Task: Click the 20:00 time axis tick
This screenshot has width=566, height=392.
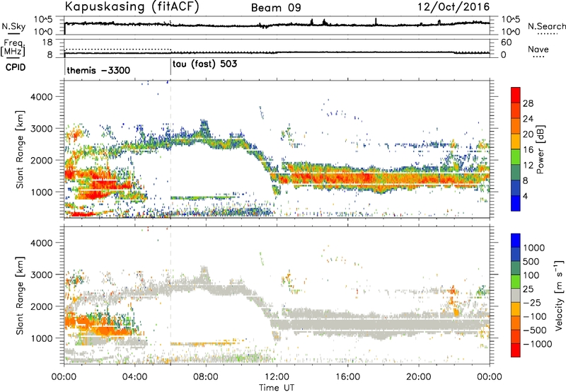Action: click(x=418, y=377)
